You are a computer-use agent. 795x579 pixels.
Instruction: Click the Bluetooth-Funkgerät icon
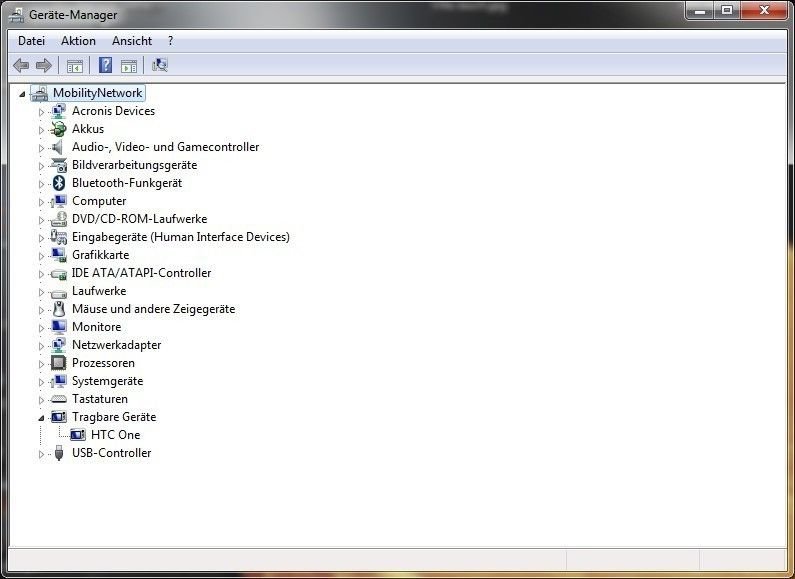point(59,183)
